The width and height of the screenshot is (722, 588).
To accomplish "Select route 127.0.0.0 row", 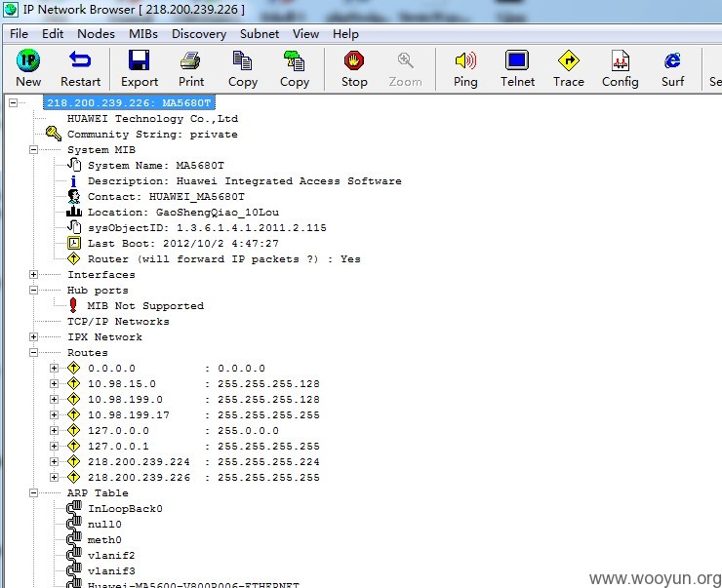I will (183, 431).
